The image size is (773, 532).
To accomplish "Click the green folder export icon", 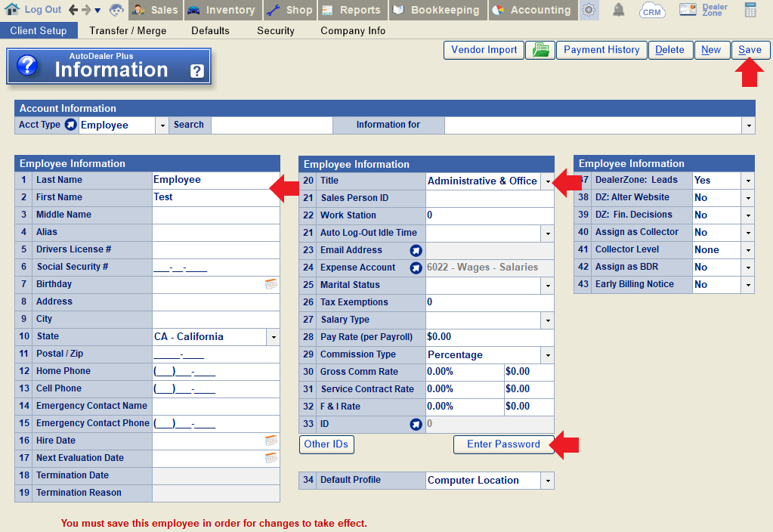I will [540, 50].
